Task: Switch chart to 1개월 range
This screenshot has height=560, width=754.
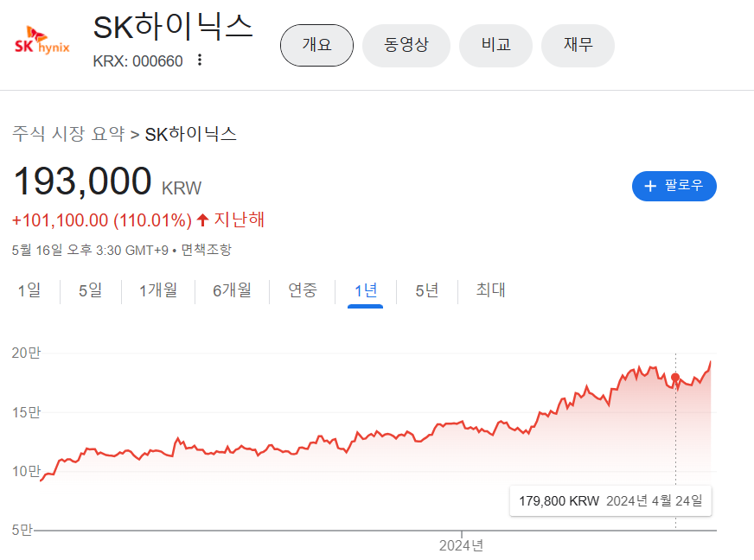Action: pyautogui.click(x=158, y=290)
